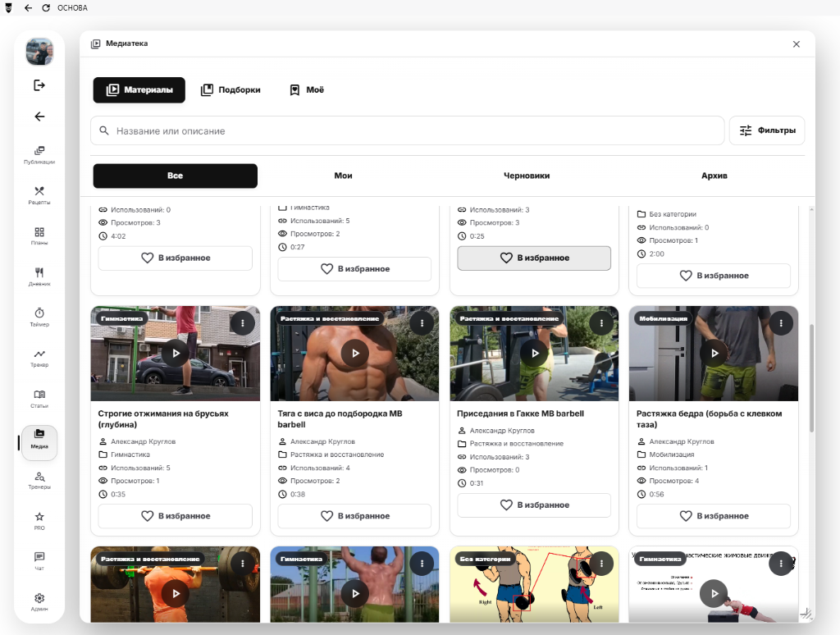Click the search magnifier icon

104,130
